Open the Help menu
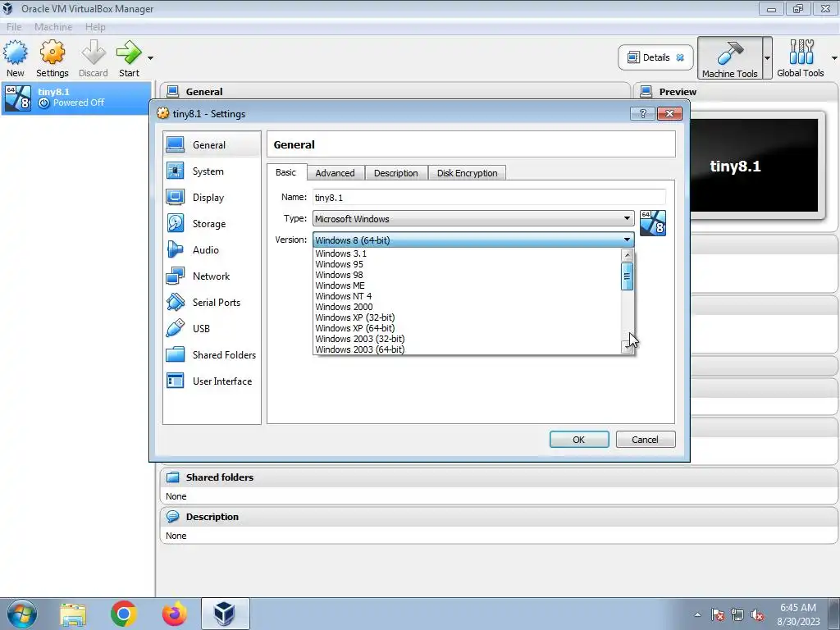 [95, 27]
